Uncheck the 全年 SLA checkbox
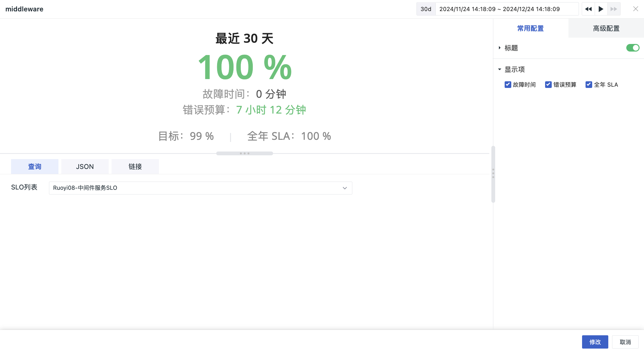Screen dimensions: 644x353 tap(589, 84)
